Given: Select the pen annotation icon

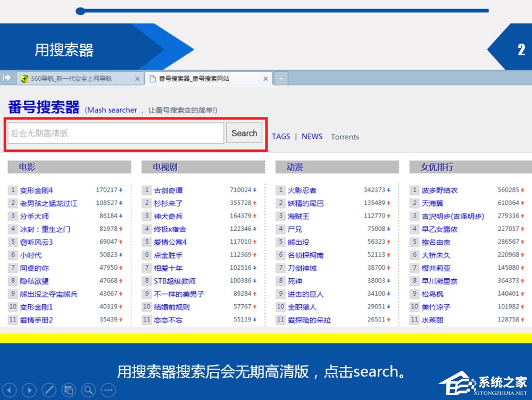Looking at the screenshot, I should point(49,390).
